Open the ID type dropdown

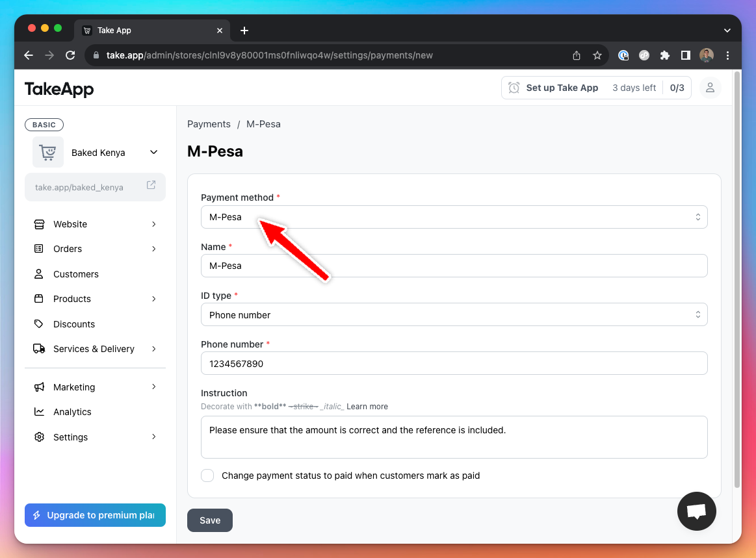click(x=454, y=314)
